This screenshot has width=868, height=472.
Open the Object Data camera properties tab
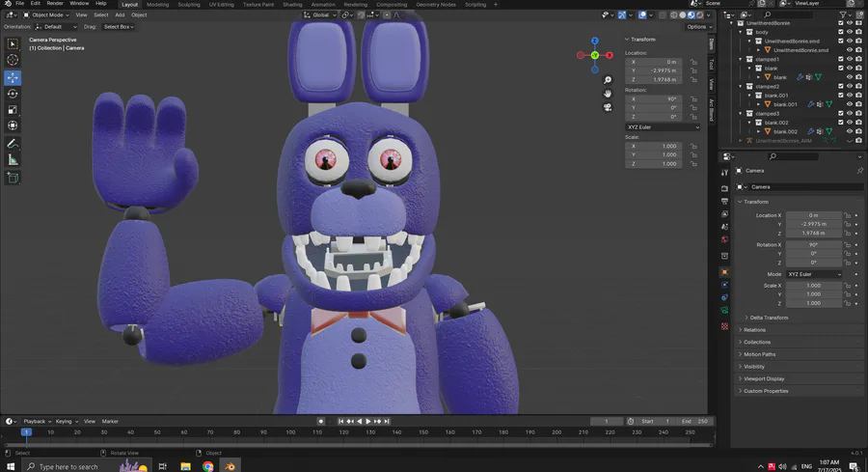tap(724, 310)
